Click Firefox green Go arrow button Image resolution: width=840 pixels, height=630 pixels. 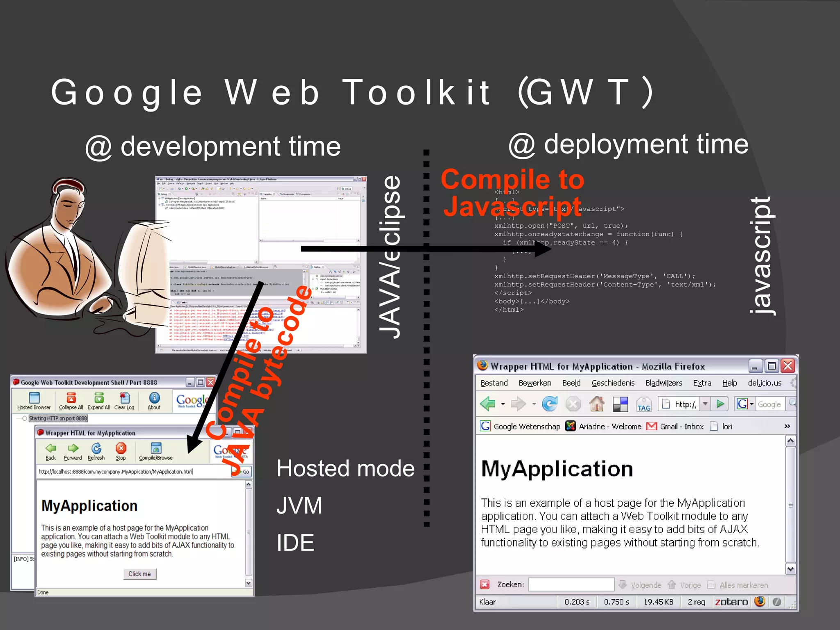720,404
